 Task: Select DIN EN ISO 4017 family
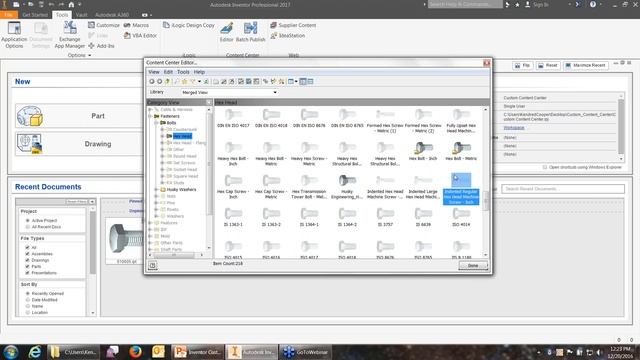[233, 119]
